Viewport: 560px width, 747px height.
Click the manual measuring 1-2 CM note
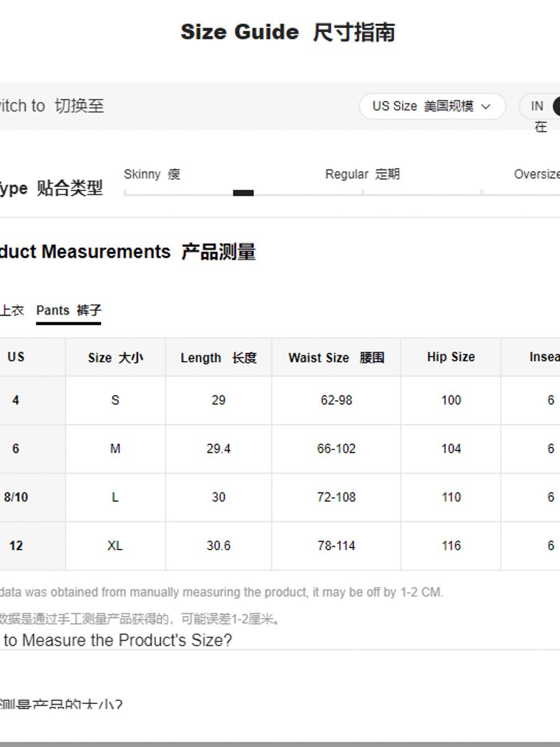tap(222, 593)
